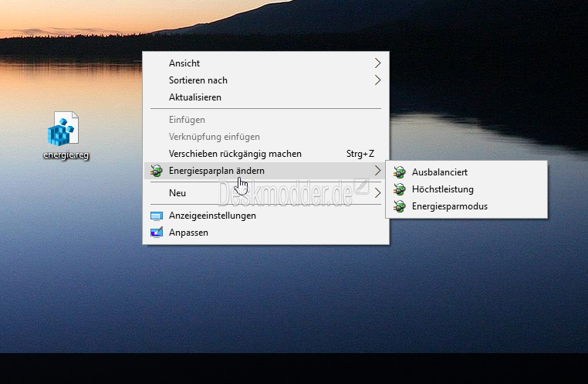Click the battery icon beside Energiesparplan ändern
Screen dimensions: 588x384
(157, 171)
